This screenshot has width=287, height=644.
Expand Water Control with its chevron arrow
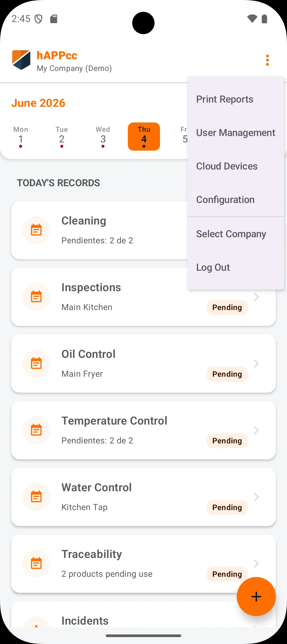coord(256,497)
